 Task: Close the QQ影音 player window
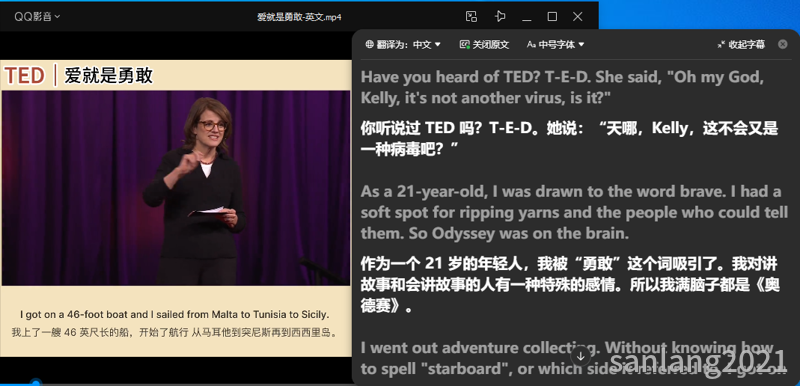[578, 16]
